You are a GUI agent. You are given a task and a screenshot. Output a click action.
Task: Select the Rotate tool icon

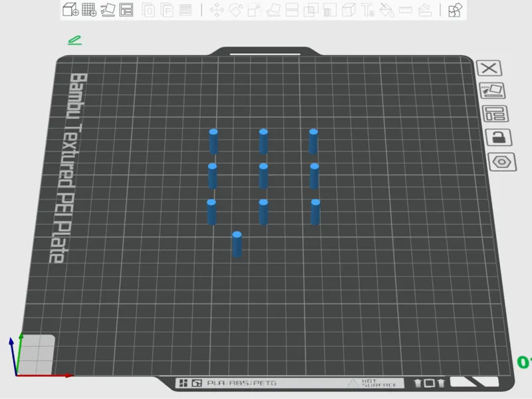[x=236, y=10]
